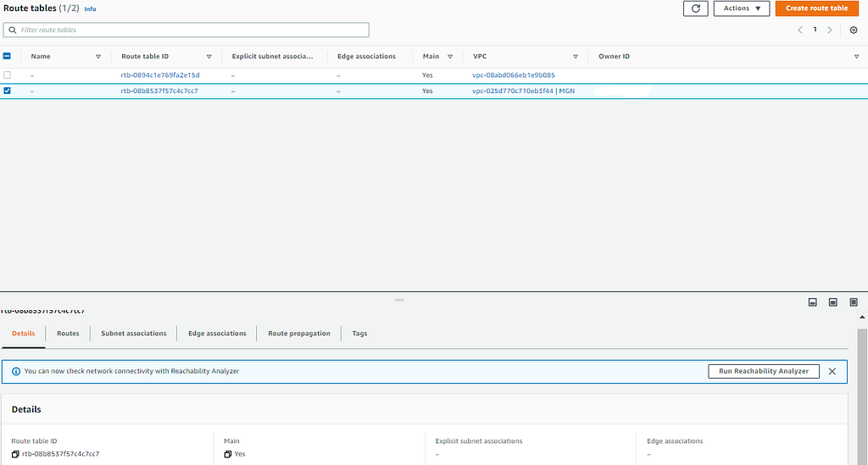Open the Actions dropdown menu
The width and height of the screenshot is (868, 465).
coord(741,8)
